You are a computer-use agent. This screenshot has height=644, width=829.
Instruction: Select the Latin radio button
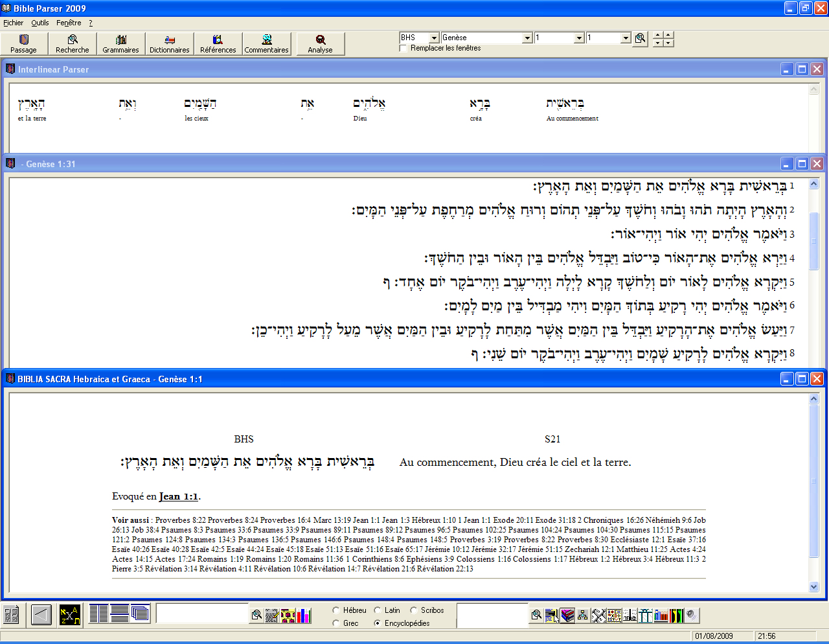(378, 610)
